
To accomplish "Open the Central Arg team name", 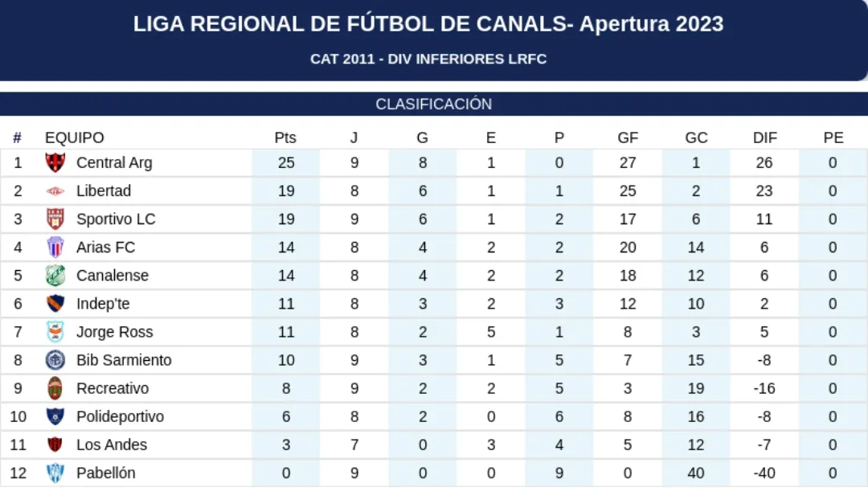I will 114,162.
